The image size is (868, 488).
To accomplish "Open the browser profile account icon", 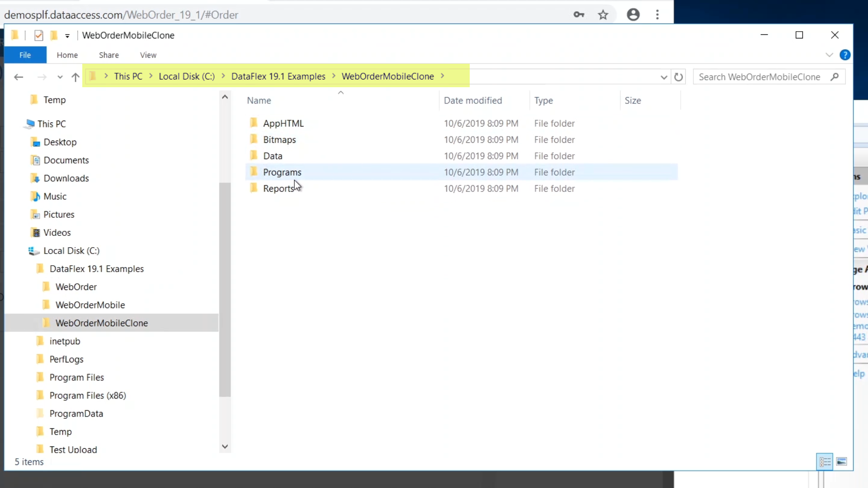I will coord(633,15).
